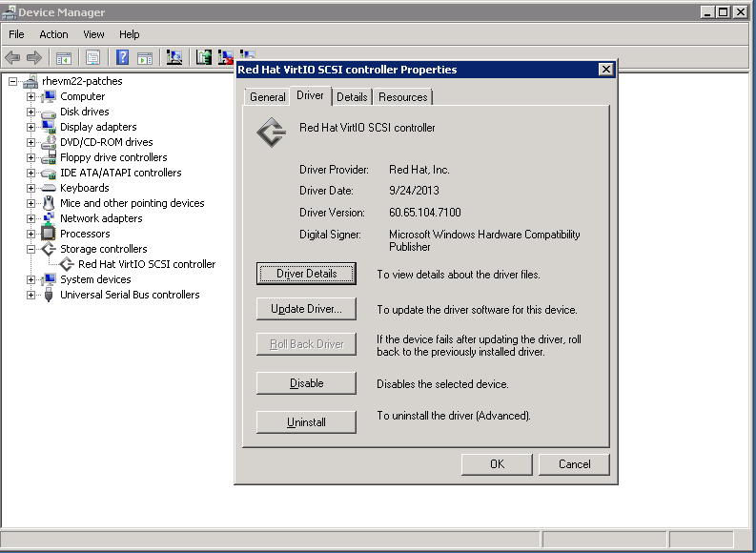Click the large SCSI controller icon in dialog
Screen dimensions: 756x553
coord(272,133)
